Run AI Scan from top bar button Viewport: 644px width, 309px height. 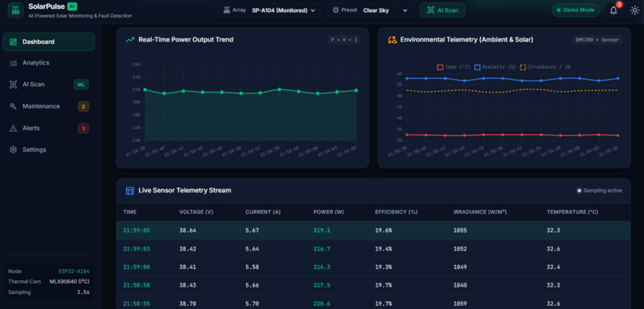point(443,10)
